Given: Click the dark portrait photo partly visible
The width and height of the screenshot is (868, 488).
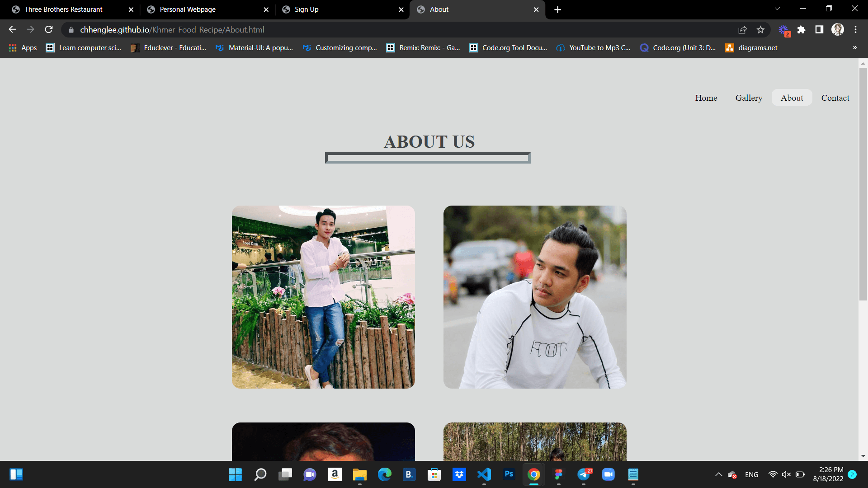Looking at the screenshot, I should (323, 441).
